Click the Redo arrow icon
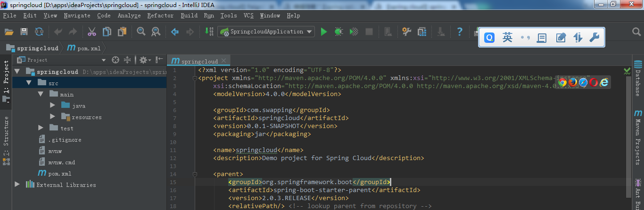 point(73,32)
